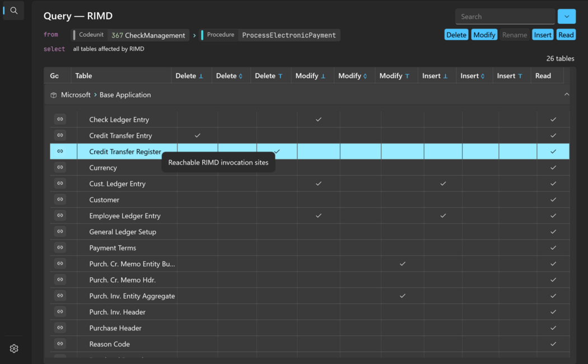Toggle the Insert filter button
The image size is (588, 364).
coord(543,35)
